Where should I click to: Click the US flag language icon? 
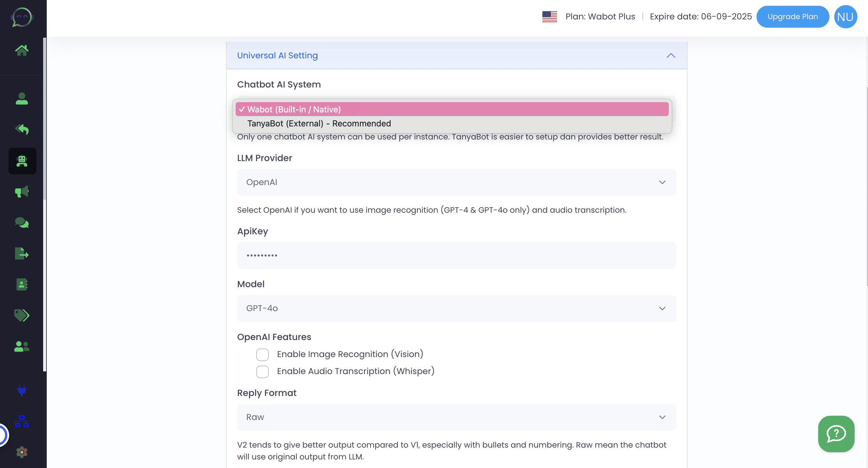click(550, 16)
